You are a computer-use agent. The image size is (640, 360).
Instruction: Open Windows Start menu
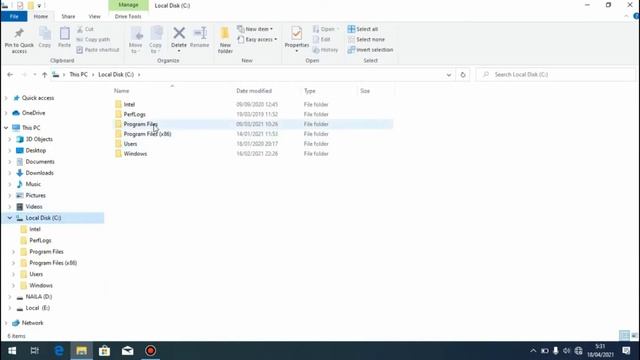point(12,351)
